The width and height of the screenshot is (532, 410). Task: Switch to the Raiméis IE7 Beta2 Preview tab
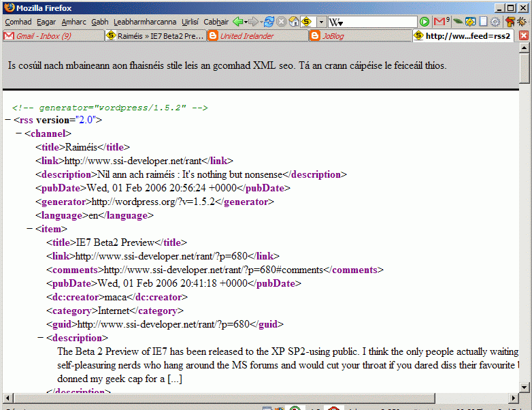[156, 36]
